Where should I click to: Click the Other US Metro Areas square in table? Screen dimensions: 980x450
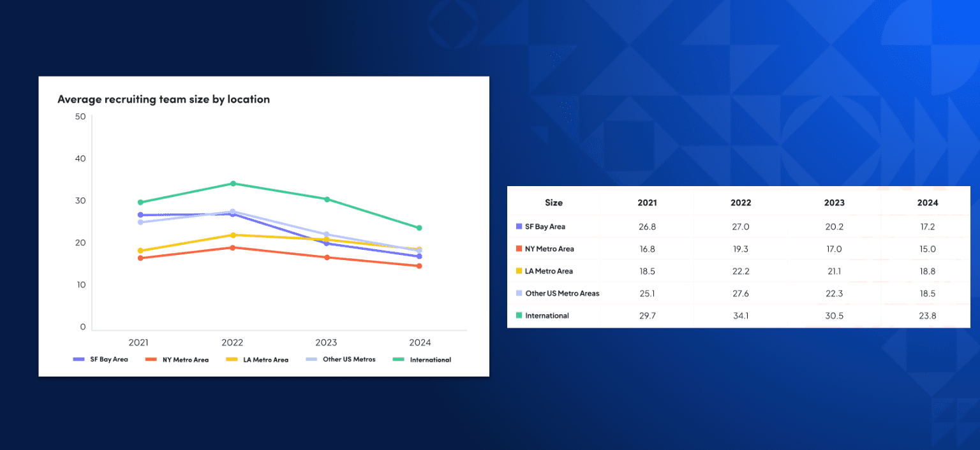click(x=518, y=293)
